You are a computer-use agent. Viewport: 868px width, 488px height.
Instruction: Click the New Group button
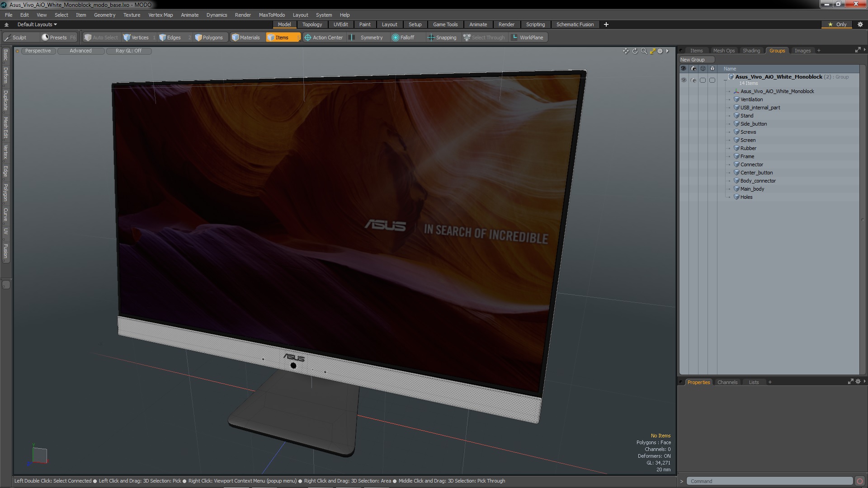[696, 60]
